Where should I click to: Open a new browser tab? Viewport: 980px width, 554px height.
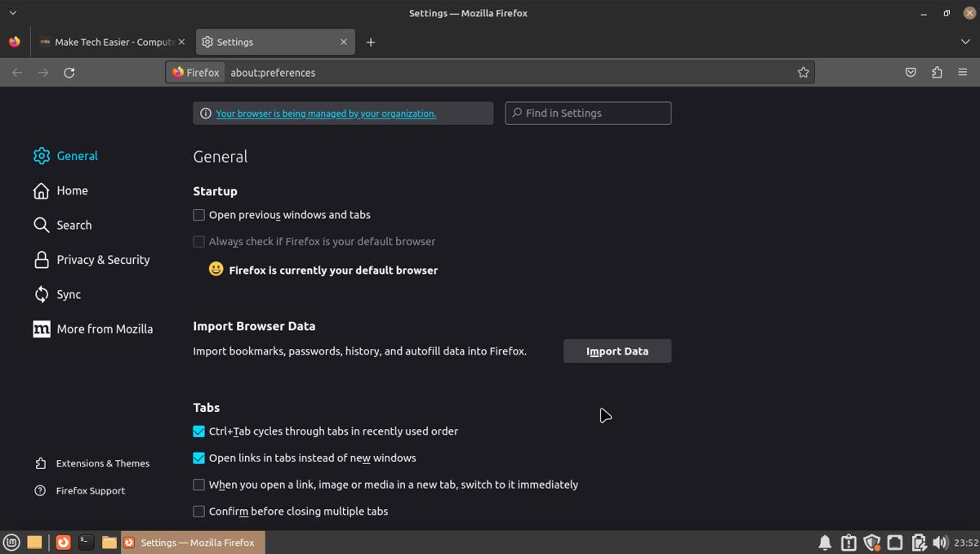(x=371, y=42)
